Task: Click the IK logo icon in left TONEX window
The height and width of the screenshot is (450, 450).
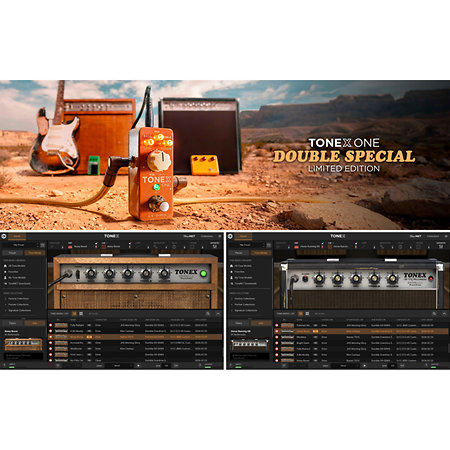Action: pyautogui.click(x=4, y=236)
